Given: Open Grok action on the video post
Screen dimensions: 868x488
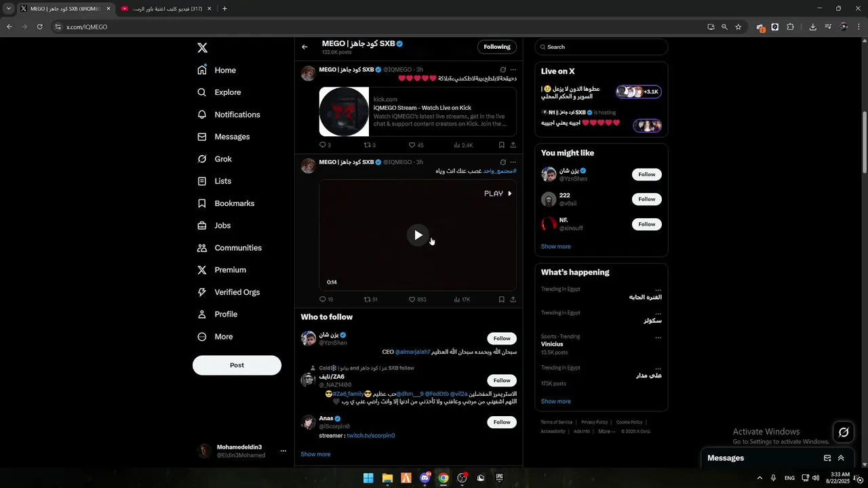Looking at the screenshot, I should [x=502, y=163].
